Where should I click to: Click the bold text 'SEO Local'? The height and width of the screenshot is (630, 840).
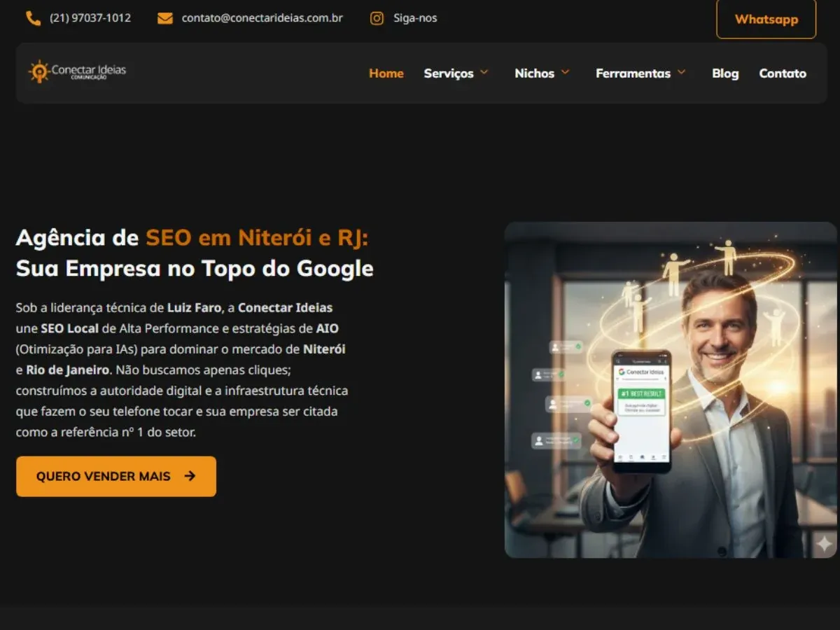[x=69, y=328]
